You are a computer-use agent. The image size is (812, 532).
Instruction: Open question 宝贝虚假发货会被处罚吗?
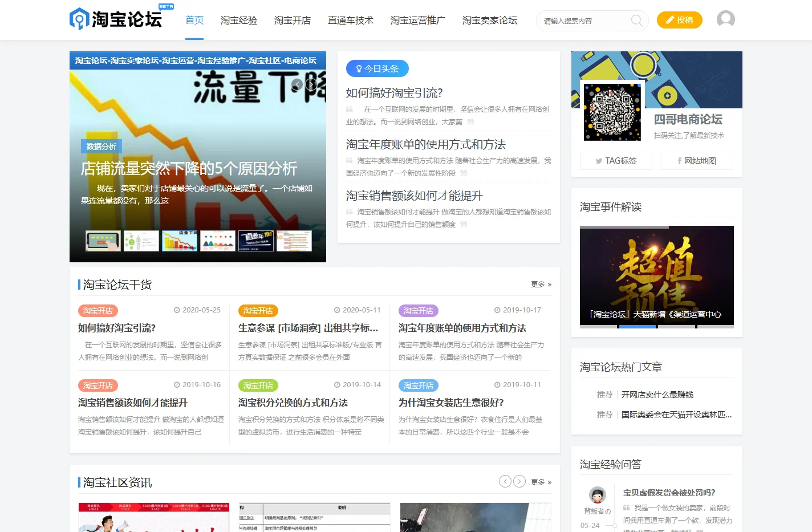pyautogui.click(x=669, y=493)
